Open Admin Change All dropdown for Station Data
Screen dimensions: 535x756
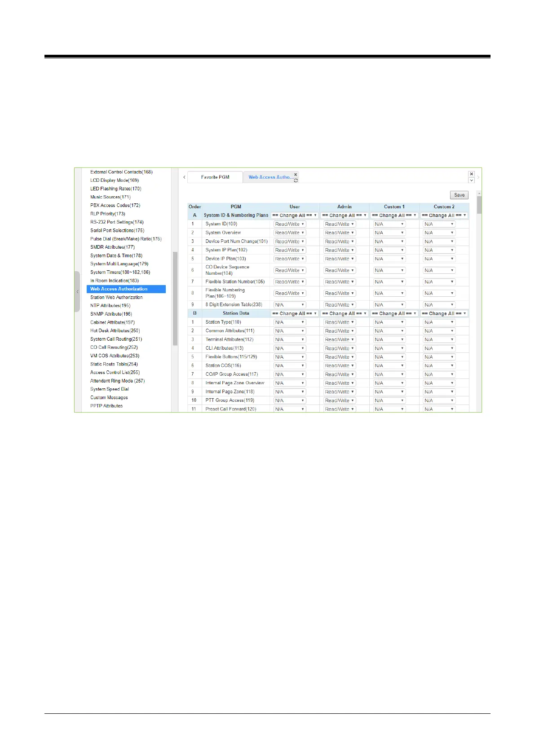tap(345, 314)
